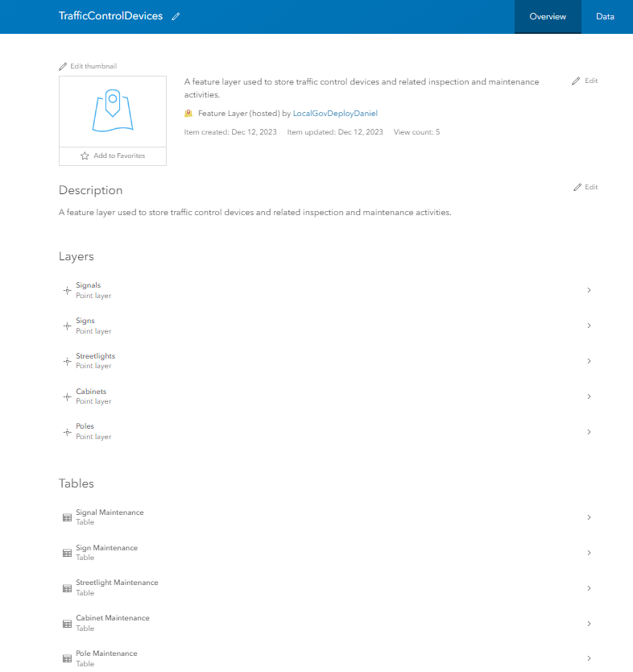Click the Edit thumbnail pencil icon
The image size is (633, 672).
pyautogui.click(x=63, y=66)
